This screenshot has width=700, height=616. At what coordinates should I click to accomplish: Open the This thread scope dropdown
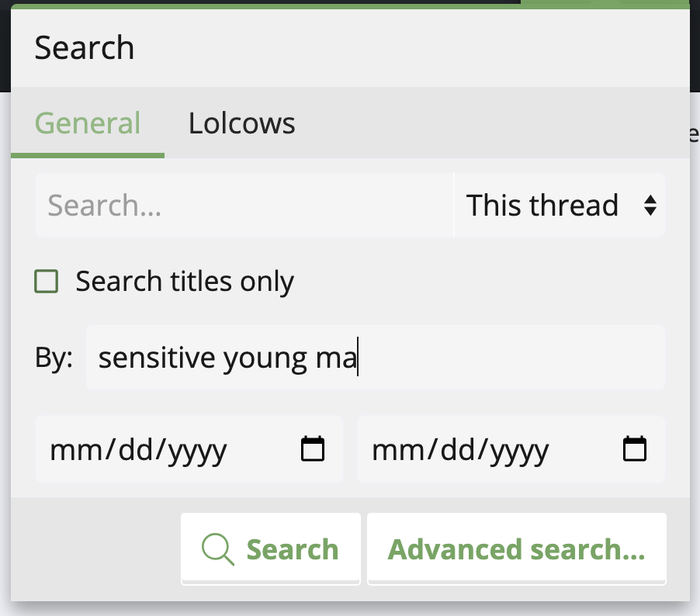(560, 206)
